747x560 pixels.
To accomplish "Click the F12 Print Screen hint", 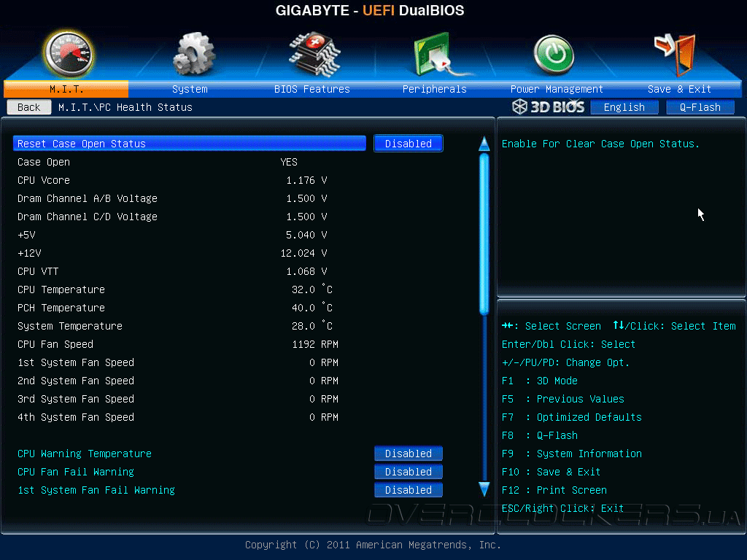I will click(x=554, y=489).
